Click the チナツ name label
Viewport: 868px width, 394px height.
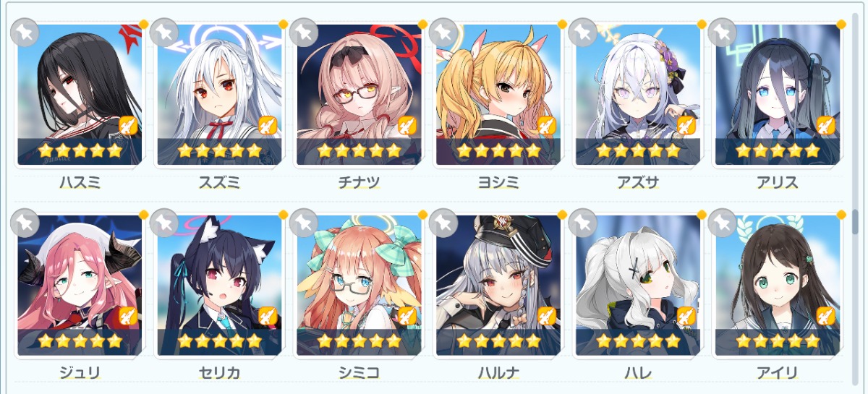click(359, 183)
